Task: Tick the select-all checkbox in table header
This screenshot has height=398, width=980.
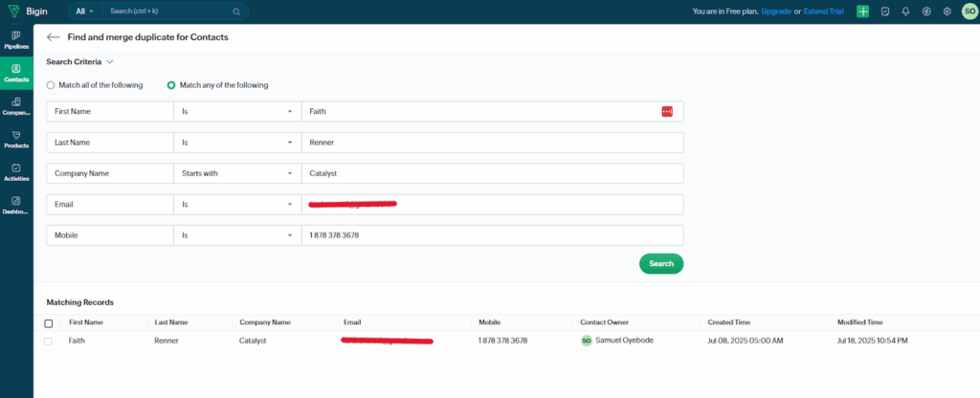Action: 49,323
